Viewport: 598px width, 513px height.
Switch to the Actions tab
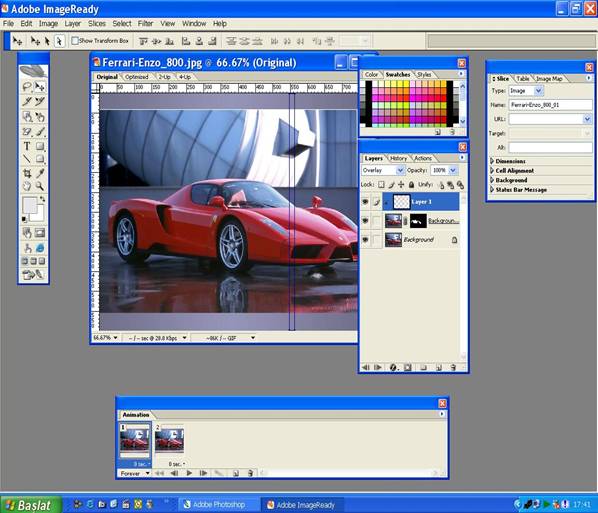pyautogui.click(x=423, y=158)
